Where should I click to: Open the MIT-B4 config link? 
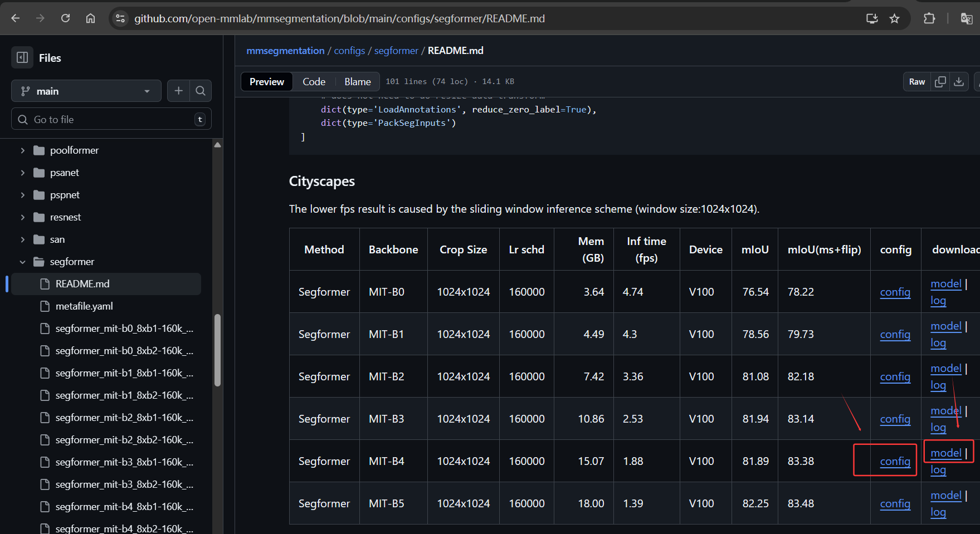pos(895,462)
